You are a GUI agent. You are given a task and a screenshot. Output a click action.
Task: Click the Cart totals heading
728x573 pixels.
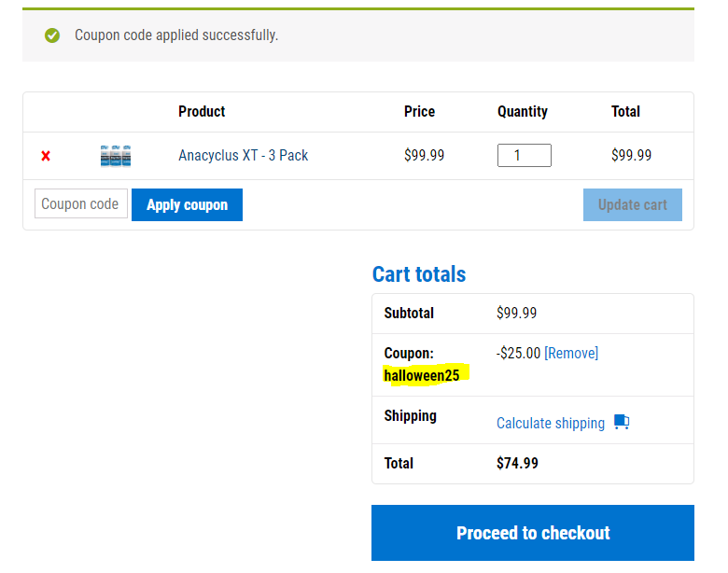coord(419,274)
